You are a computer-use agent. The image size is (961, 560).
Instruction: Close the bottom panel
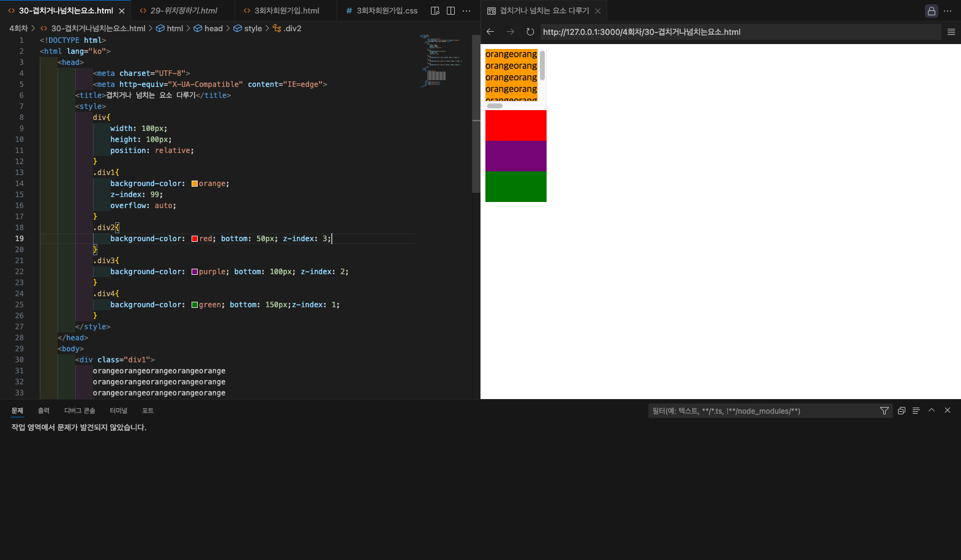pos(948,411)
